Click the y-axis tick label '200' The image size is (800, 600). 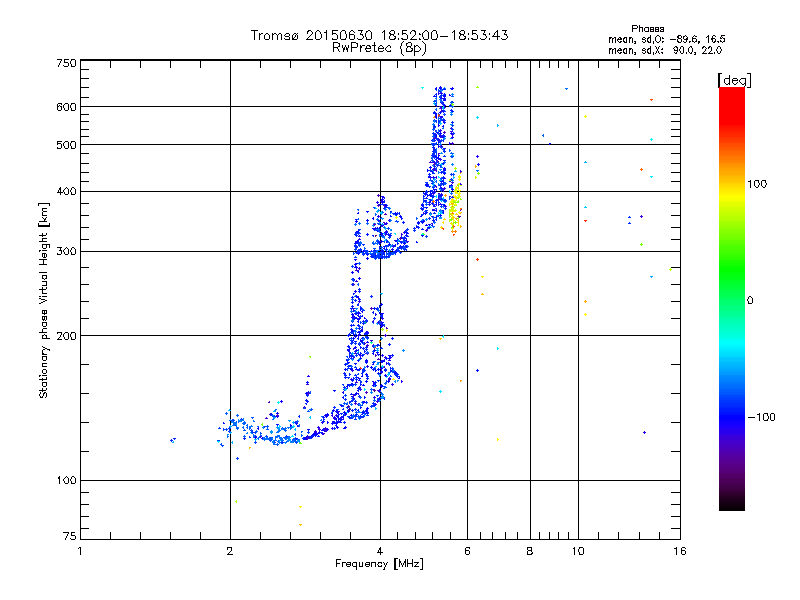[66, 336]
